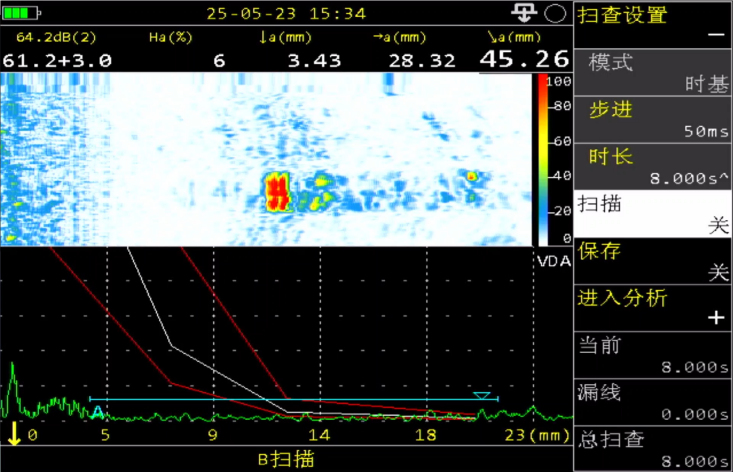Click the 61.2+3.0 gain reading
The width and height of the screenshot is (733, 472).
(x=57, y=60)
